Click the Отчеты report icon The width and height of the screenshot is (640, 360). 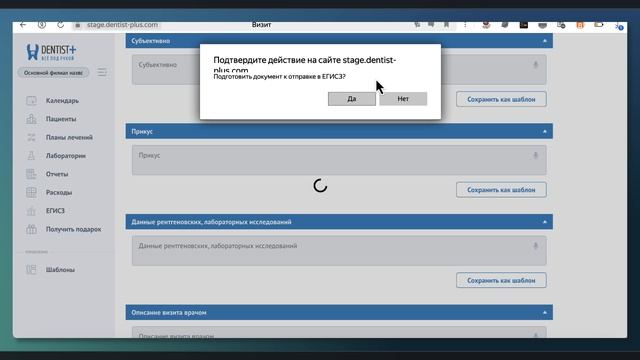point(31,174)
